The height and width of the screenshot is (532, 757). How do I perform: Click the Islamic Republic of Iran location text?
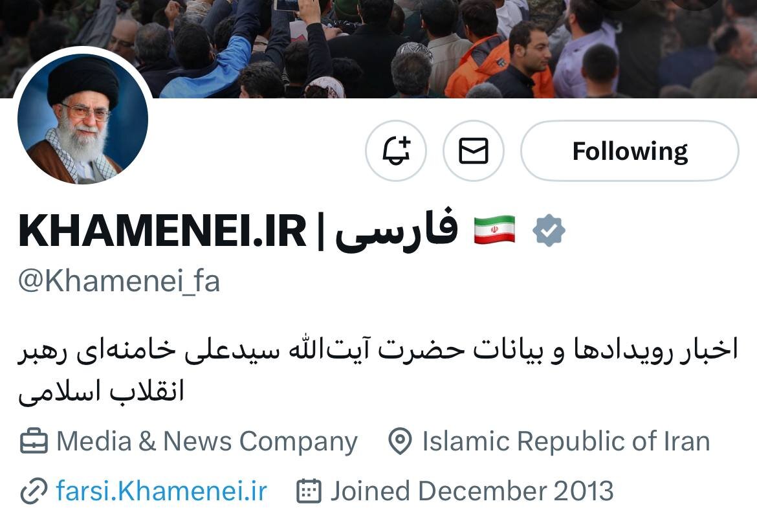pyautogui.click(x=566, y=441)
